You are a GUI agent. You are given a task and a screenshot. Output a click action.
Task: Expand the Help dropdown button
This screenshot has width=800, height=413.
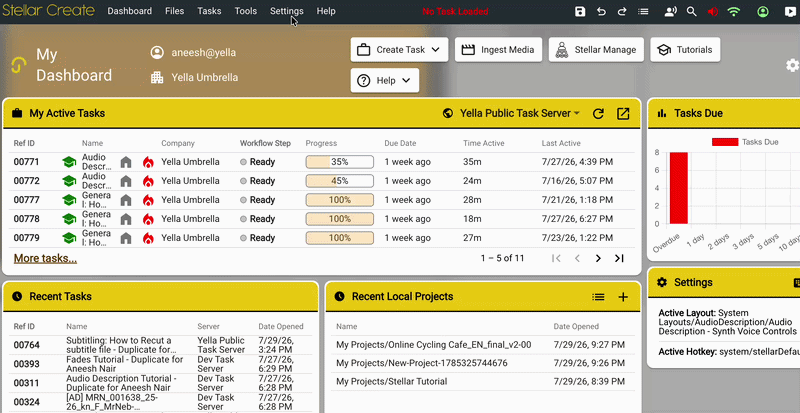click(x=385, y=80)
